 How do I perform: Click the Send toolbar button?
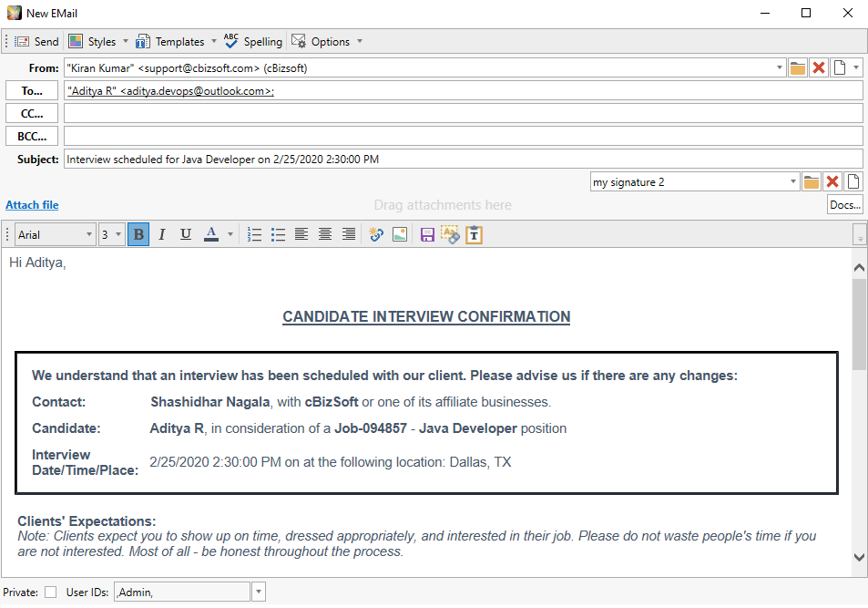click(36, 42)
